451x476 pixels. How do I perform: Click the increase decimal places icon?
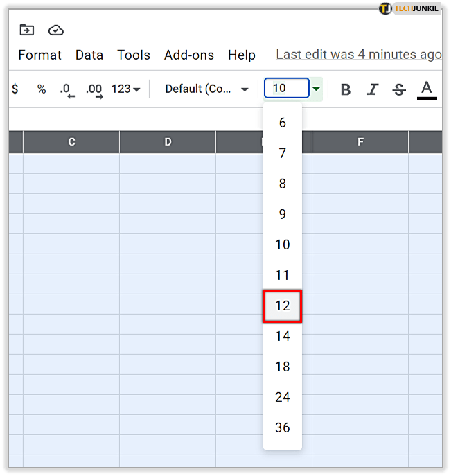pyautogui.click(x=94, y=89)
